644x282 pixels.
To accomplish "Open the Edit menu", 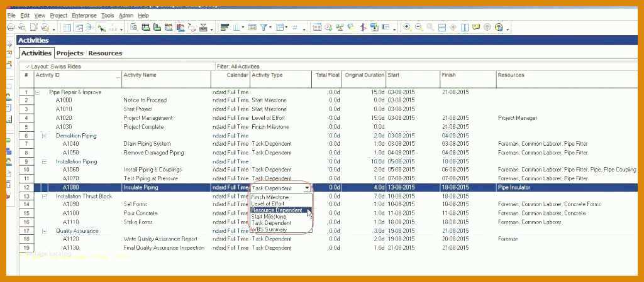I will coord(25,16).
